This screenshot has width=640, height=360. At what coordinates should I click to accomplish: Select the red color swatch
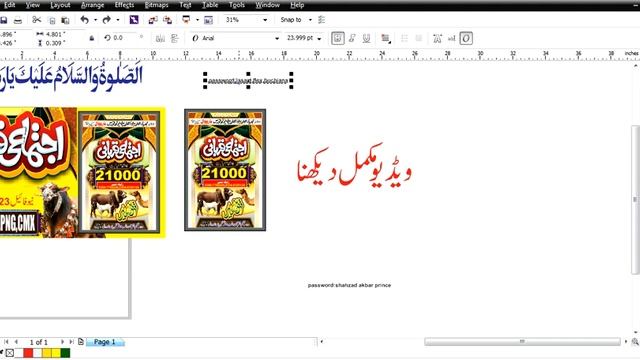coord(28,353)
